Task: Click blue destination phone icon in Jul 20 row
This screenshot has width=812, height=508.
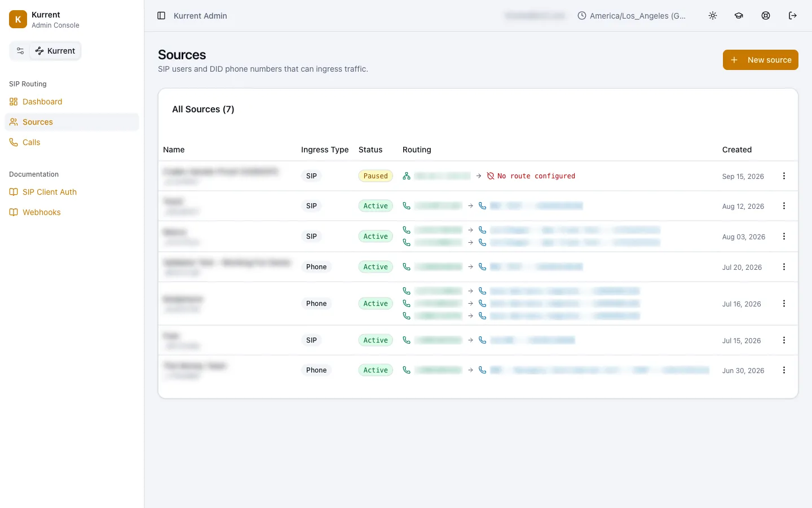Action: (483, 267)
